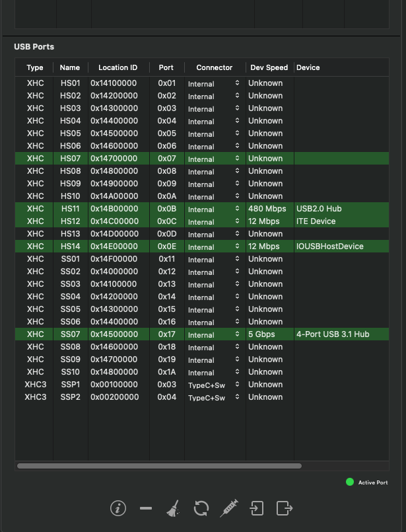The width and height of the screenshot is (406, 532).
Task: Click the broom clean-up icon
Action: (x=173, y=508)
